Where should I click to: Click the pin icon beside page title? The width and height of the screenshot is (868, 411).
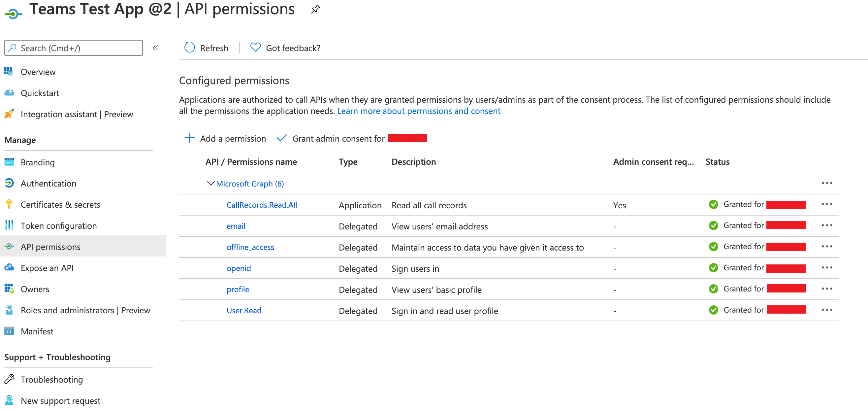315,9
